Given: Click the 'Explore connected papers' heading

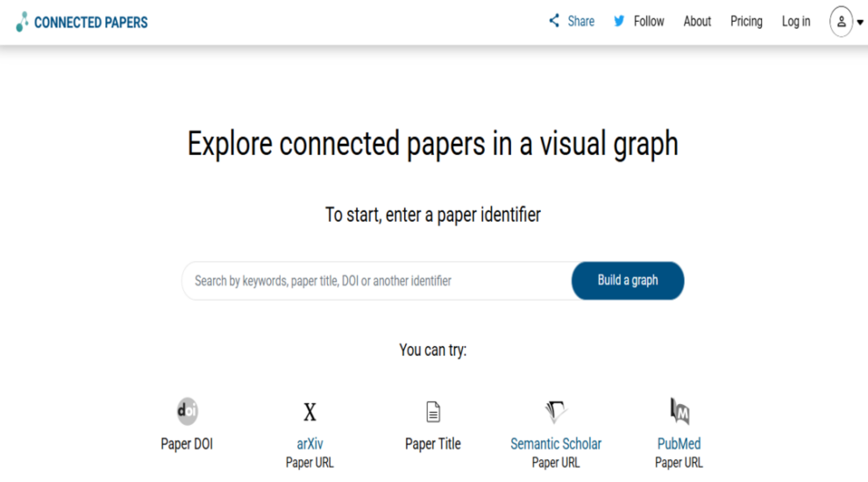Looking at the screenshot, I should pos(433,145).
